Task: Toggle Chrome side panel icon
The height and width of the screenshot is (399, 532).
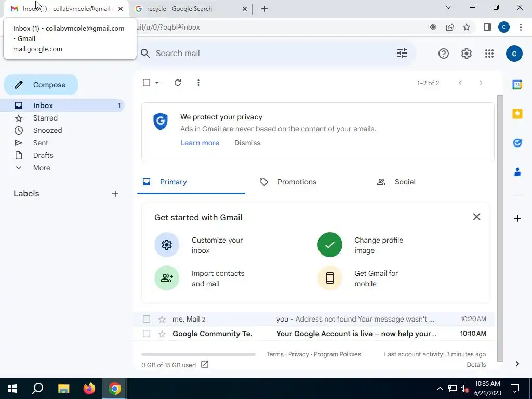Action: coord(487,27)
